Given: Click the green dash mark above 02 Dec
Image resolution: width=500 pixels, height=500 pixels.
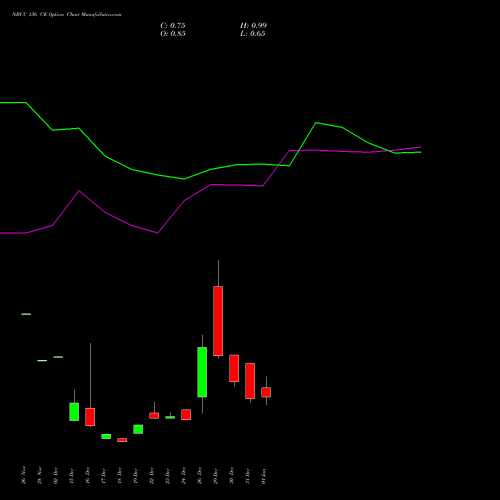Looking at the screenshot, I should (58, 357).
